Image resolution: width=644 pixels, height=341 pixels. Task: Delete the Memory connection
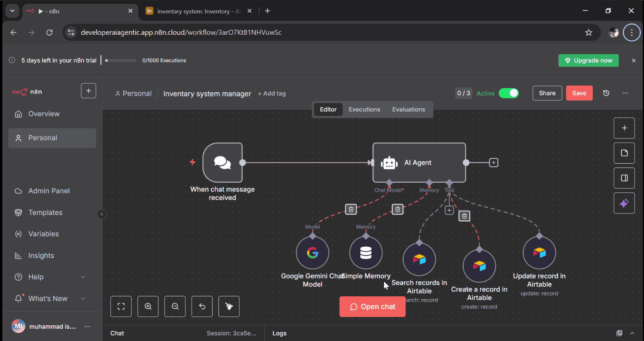click(397, 209)
